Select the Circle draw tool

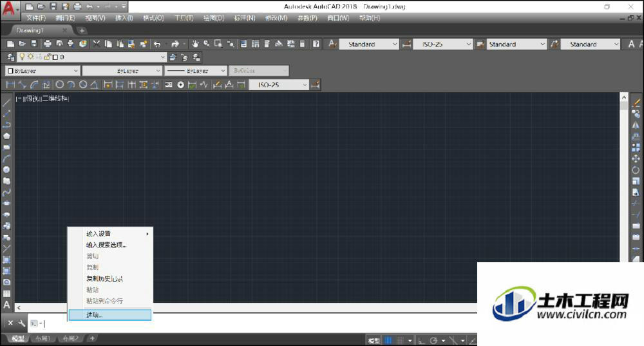tap(6, 169)
